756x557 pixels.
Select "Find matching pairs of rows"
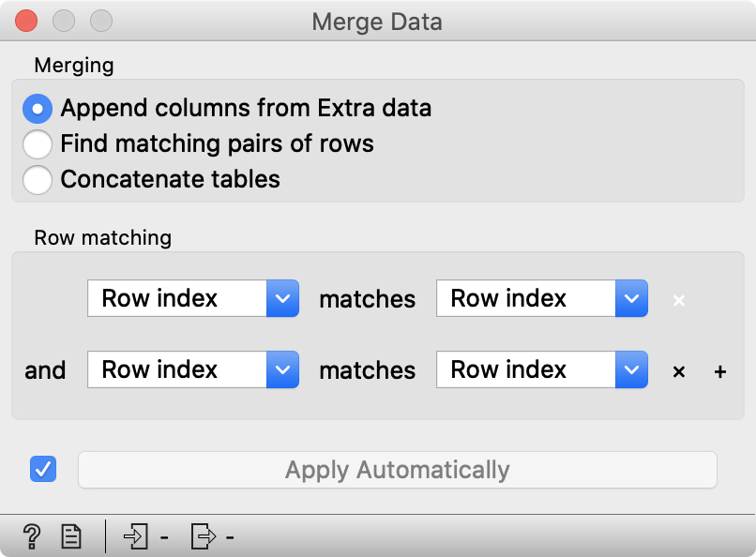coord(38,144)
